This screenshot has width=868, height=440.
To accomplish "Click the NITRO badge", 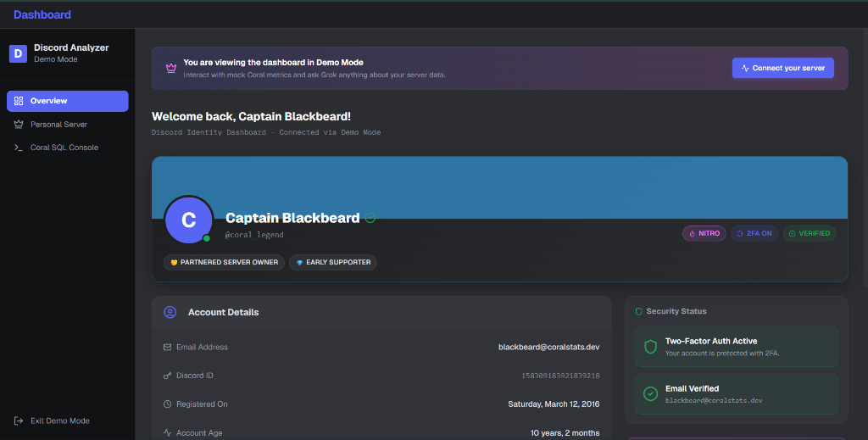I will point(704,233).
